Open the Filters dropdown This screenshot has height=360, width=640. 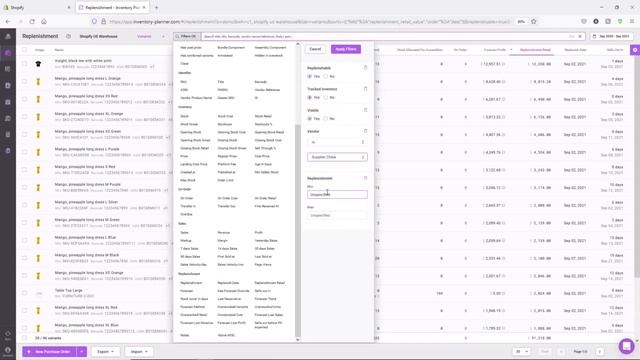click(186, 36)
